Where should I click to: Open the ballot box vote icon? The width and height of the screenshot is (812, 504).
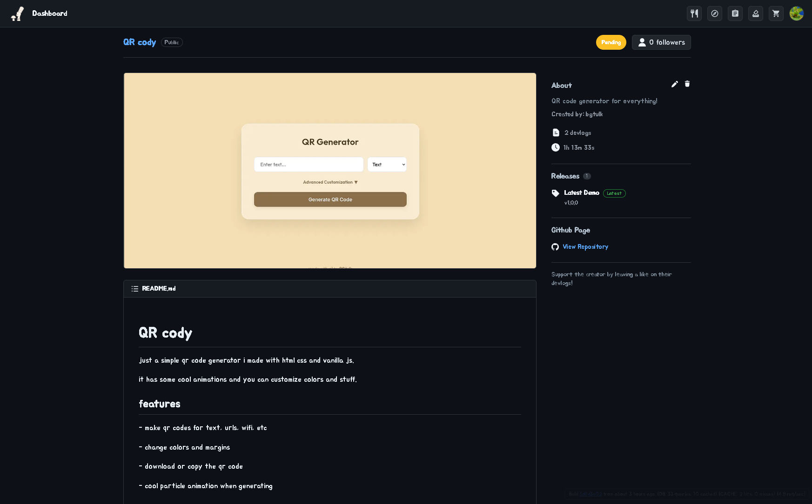coord(756,13)
